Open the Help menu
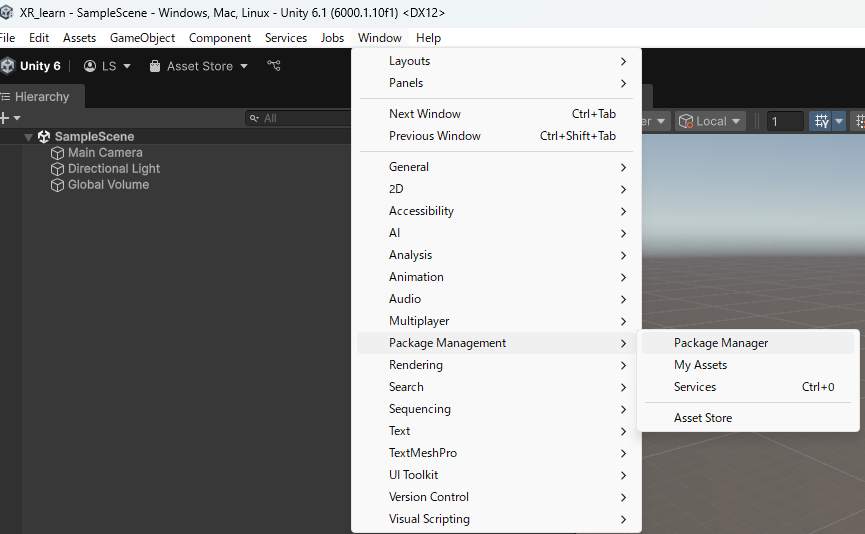865x534 pixels. [x=428, y=38]
